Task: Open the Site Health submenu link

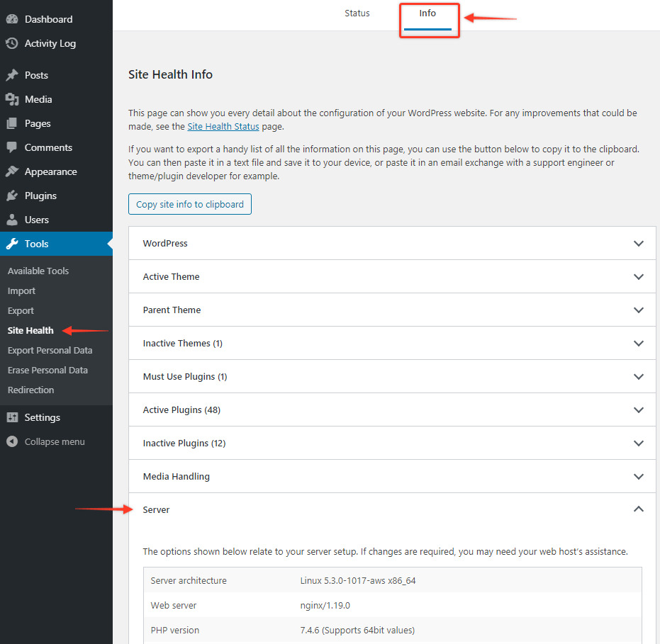Action: 30,330
